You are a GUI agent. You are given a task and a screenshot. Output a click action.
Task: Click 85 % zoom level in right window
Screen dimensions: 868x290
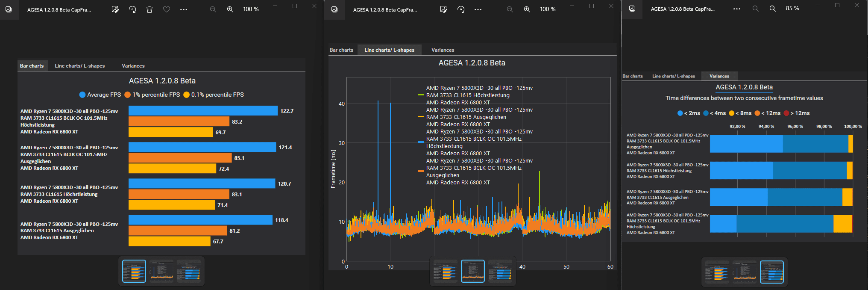pyautogui.click(x=792, y=9)
